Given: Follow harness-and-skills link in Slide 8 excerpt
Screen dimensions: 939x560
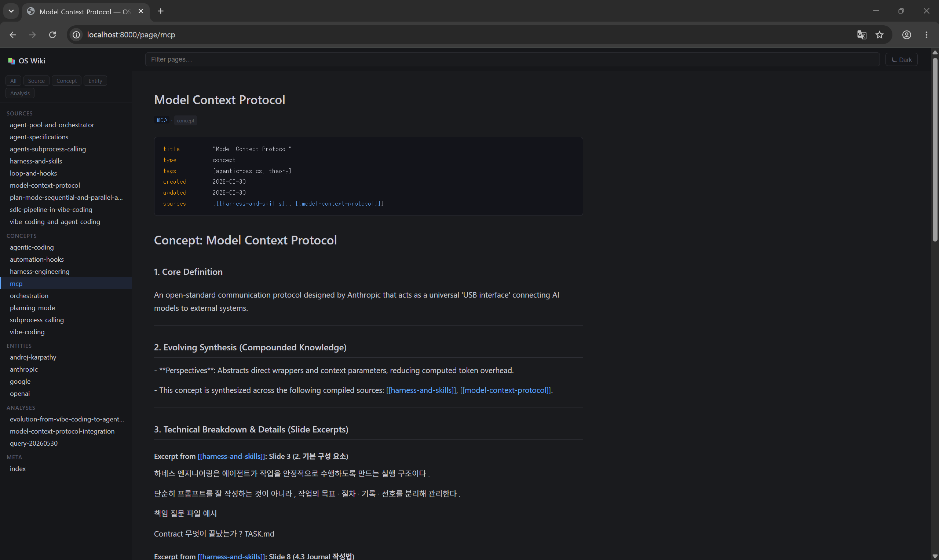Looking at the screenshot, I should (x=231, y=556).
